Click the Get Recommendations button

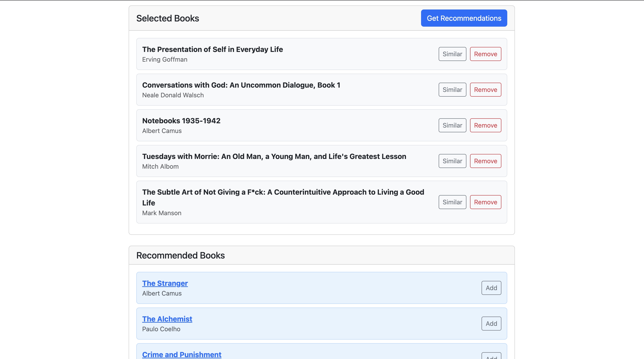click(x=464, y=18)
